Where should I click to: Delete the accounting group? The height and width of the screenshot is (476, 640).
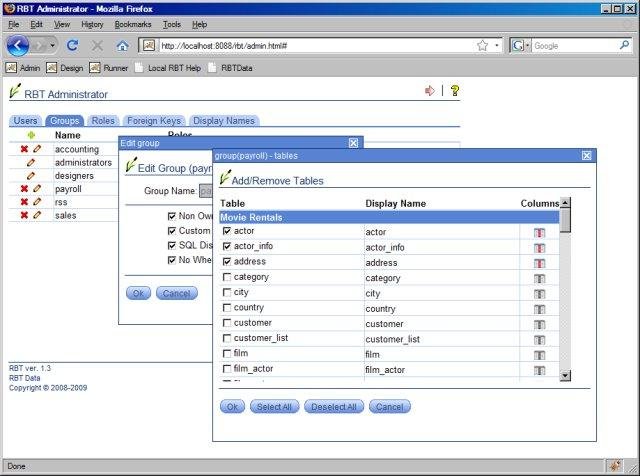pyautogui.click(x=24, y=149)
